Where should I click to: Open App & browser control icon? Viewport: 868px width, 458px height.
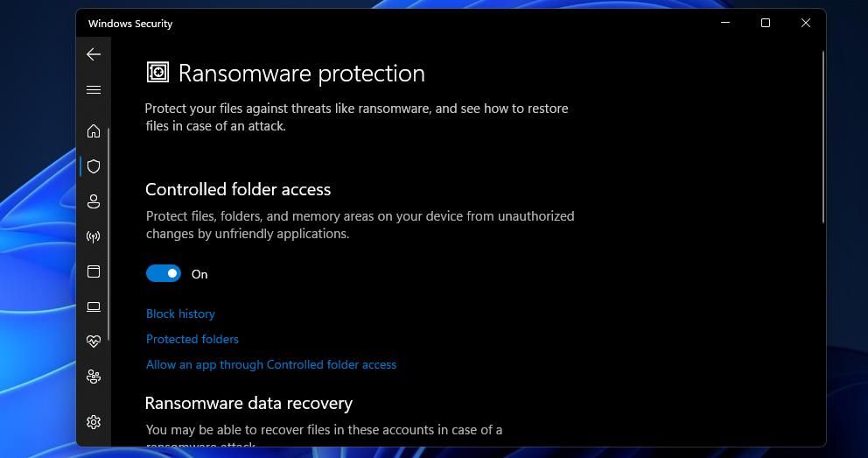click(94, 271)
